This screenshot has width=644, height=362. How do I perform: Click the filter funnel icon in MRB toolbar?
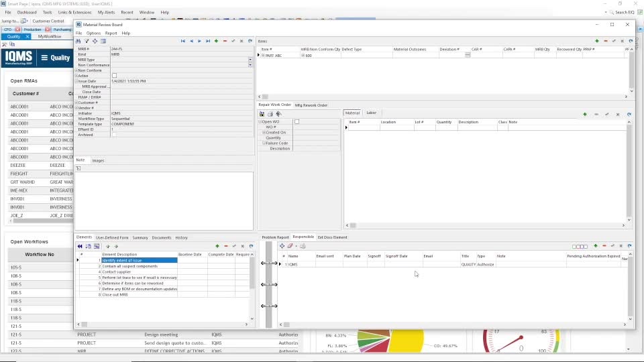click(x=87, y=41)
